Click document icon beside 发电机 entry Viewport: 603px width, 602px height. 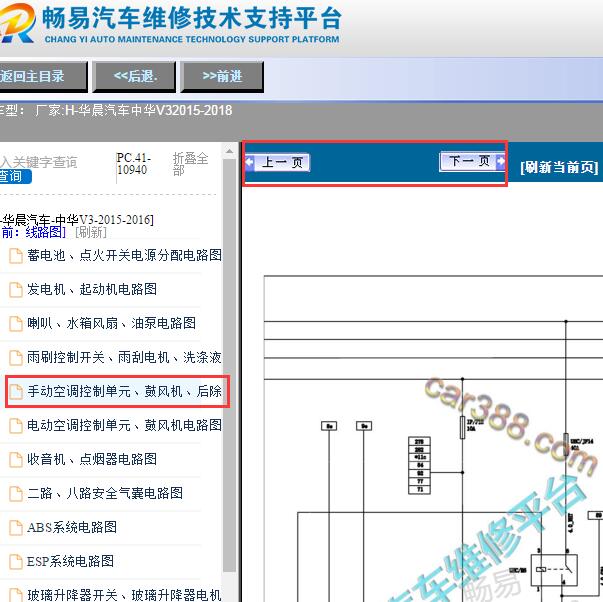coord(16,290)
